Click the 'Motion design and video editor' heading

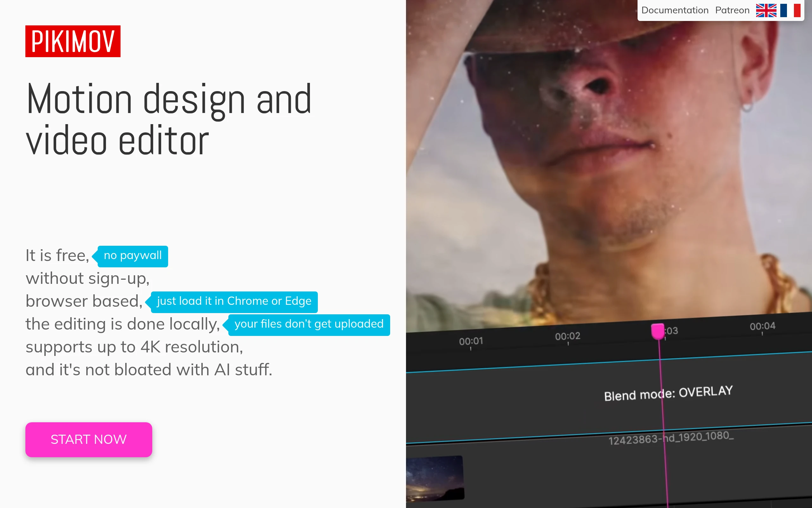[x=169, y=119]
